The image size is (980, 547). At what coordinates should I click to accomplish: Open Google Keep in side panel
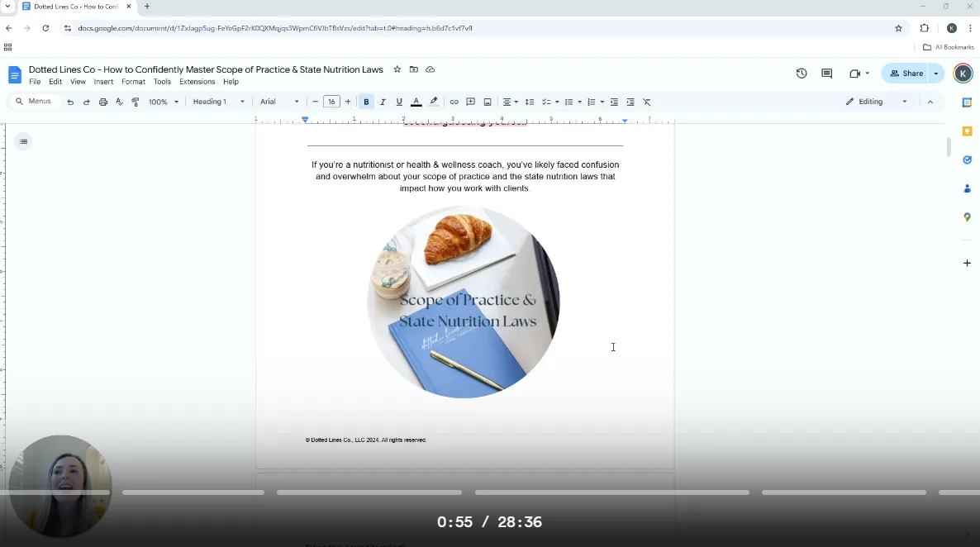[967, 131]
